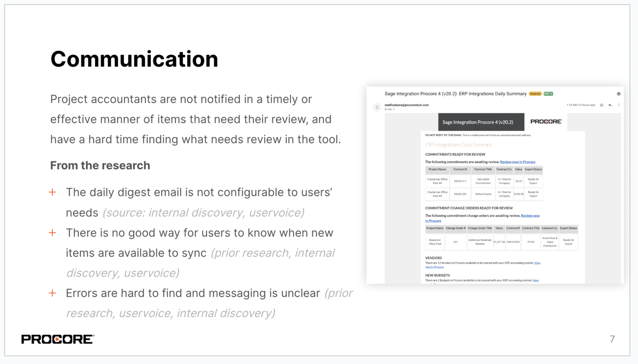Click the 'PP-03' contract title cell

point(531,242)
